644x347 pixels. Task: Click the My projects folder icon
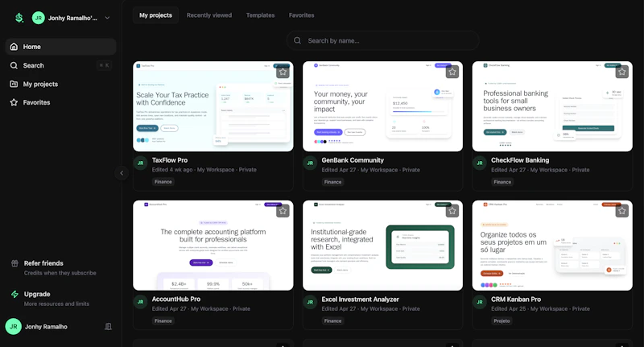tap(14, 84)
